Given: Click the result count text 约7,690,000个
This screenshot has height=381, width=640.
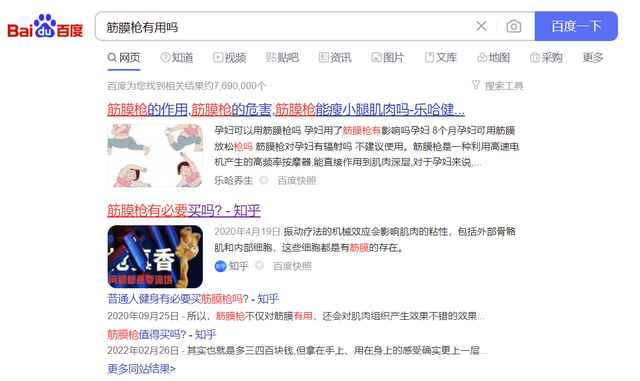Looking at the screenshot, I should tap(235, 86).
